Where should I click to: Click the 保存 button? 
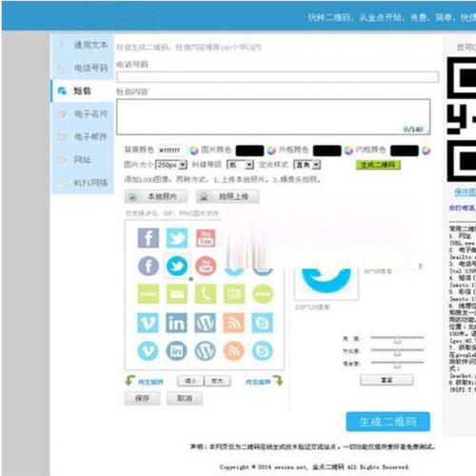(x=142, y=398)
